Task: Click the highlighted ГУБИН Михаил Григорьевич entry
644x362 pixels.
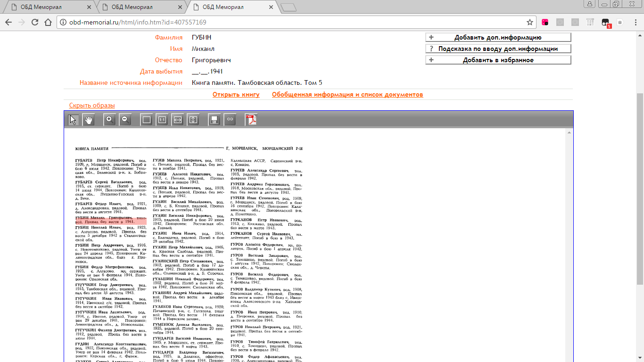Action: pyautogui.click(x=111, y=219)
